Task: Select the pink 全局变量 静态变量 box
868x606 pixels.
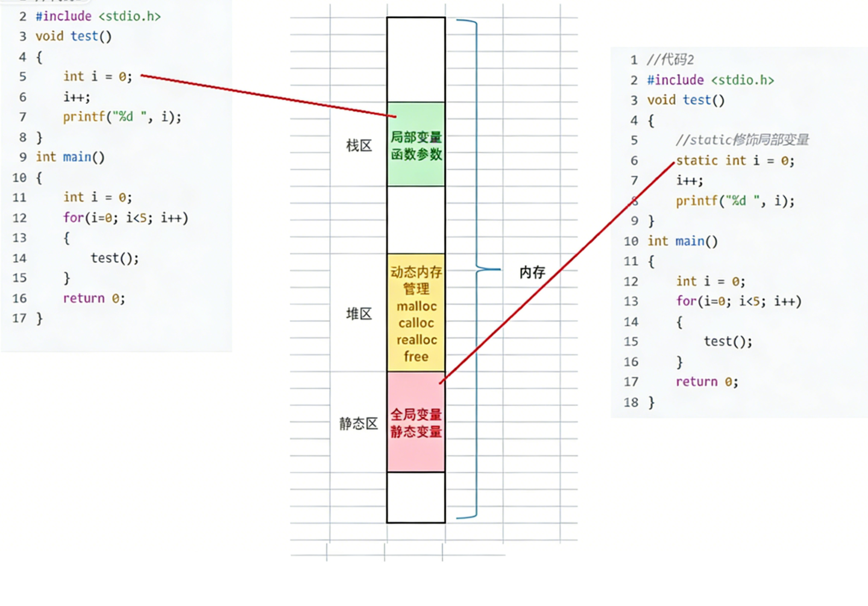Action: click(416, 422)
